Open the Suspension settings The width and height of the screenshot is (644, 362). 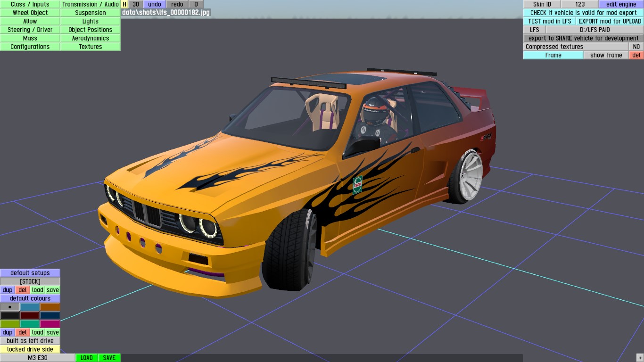[x=91, y=13]
